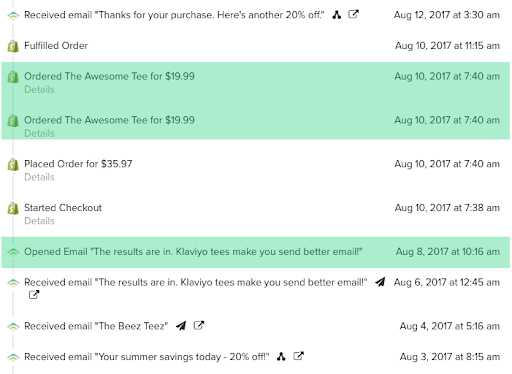
Task: Click the flow icon beside "Thanks for your purchase" email
Action: point(337,15)
